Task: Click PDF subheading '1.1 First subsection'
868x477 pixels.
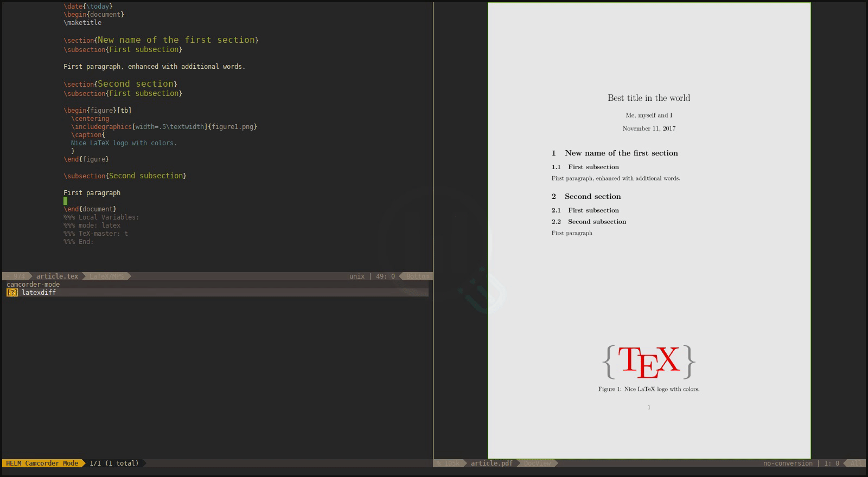Action: tap(585, 167)
